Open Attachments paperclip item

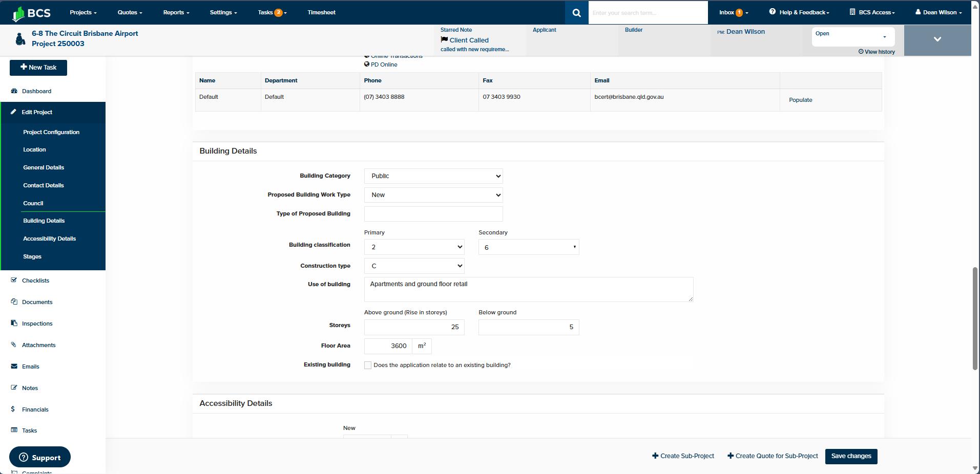point(38,345)
